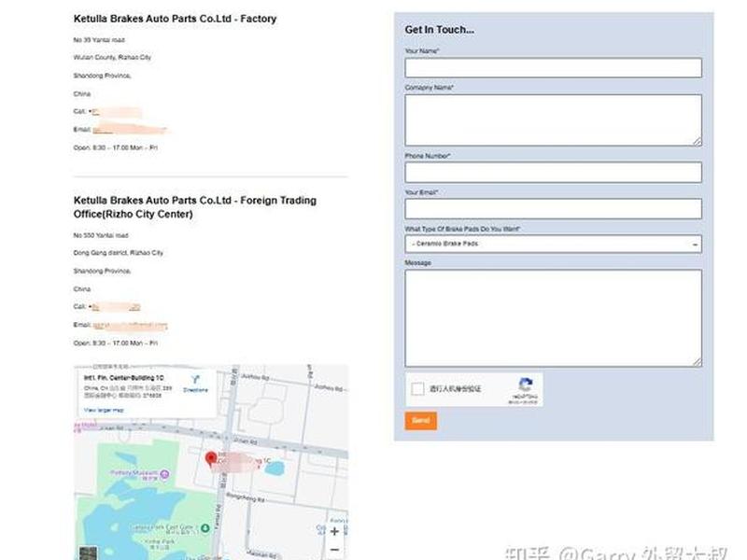Click the Directions icon on the map card
Screen dimensions: 747x560
(x=195, y=380)
